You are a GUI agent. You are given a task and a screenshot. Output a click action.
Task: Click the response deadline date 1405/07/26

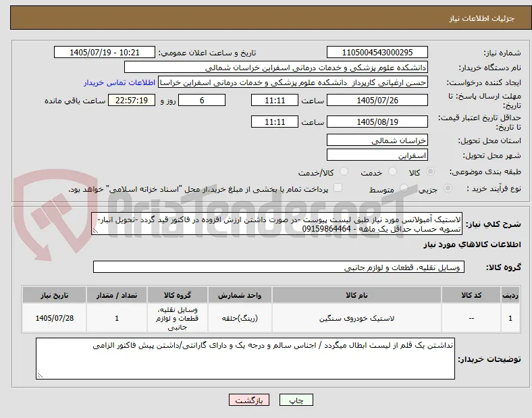[x=377, y=101]
